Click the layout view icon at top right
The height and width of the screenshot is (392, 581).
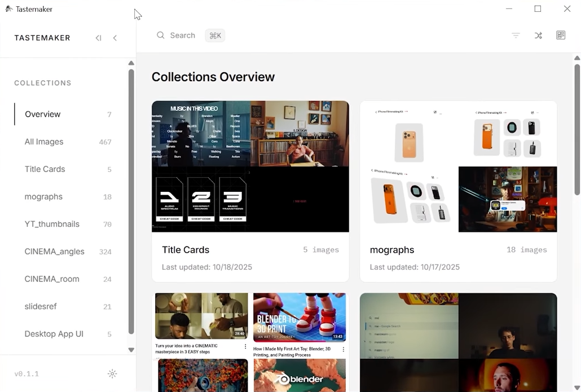tap(561, 35)
